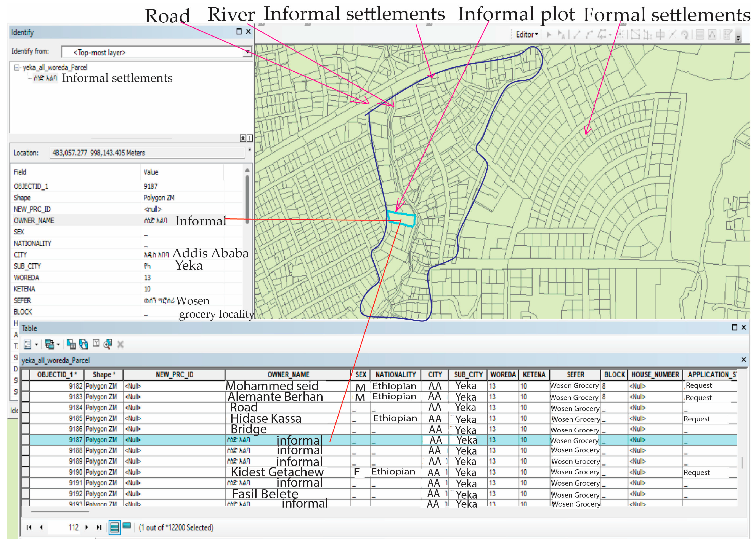This screenshot has height=546, width=756.
Task: Click the yeka_all_woreda_Parcel table tab
Action: tap(56, 360)
